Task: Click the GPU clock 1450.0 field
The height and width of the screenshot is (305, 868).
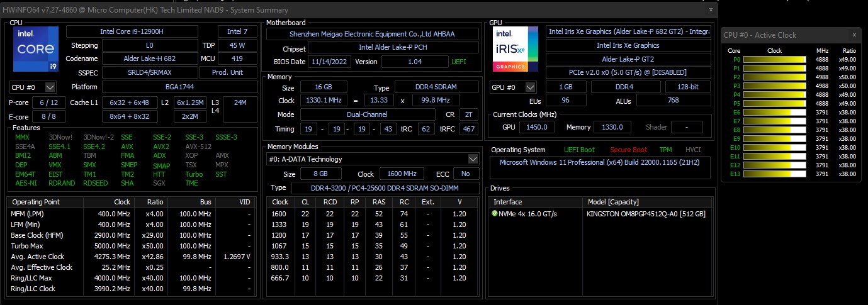Action: (x=537, y=127)
